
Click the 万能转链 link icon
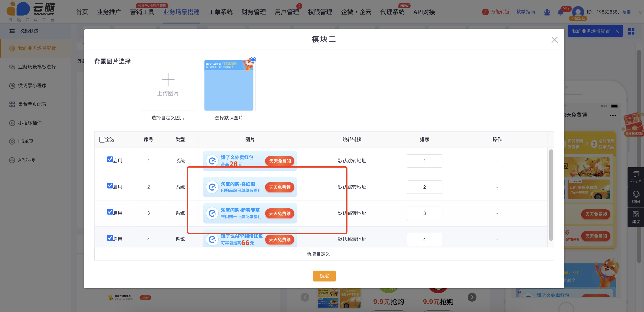click(x=485, y=12)
